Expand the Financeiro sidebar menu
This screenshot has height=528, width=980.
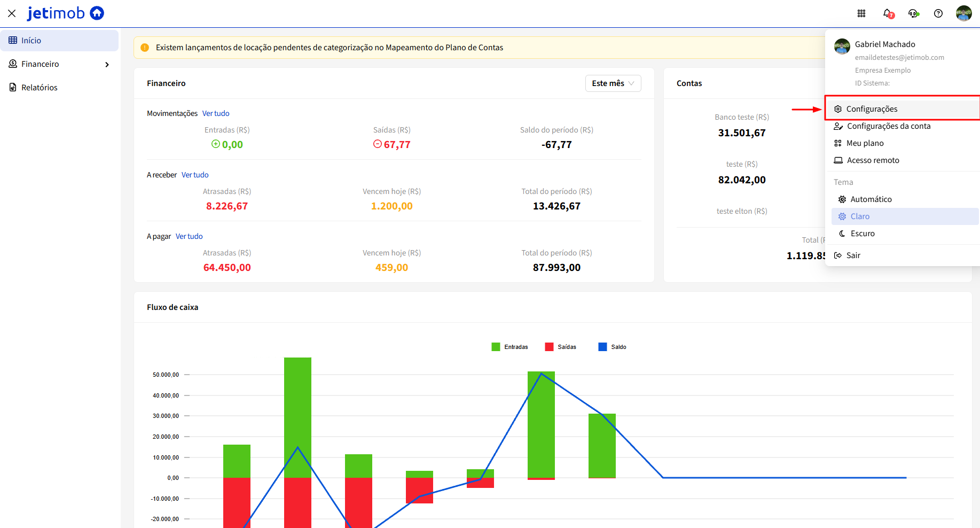[59, 64]
